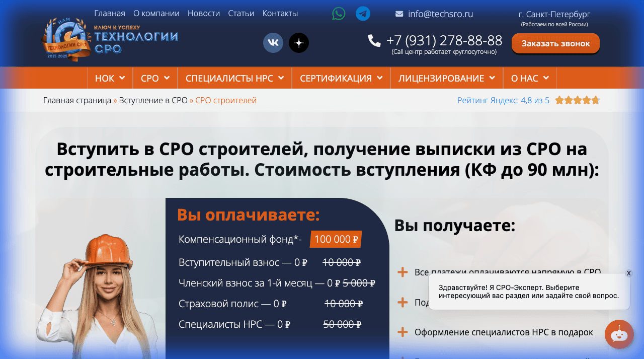Open the Контакты menu item

280,14
